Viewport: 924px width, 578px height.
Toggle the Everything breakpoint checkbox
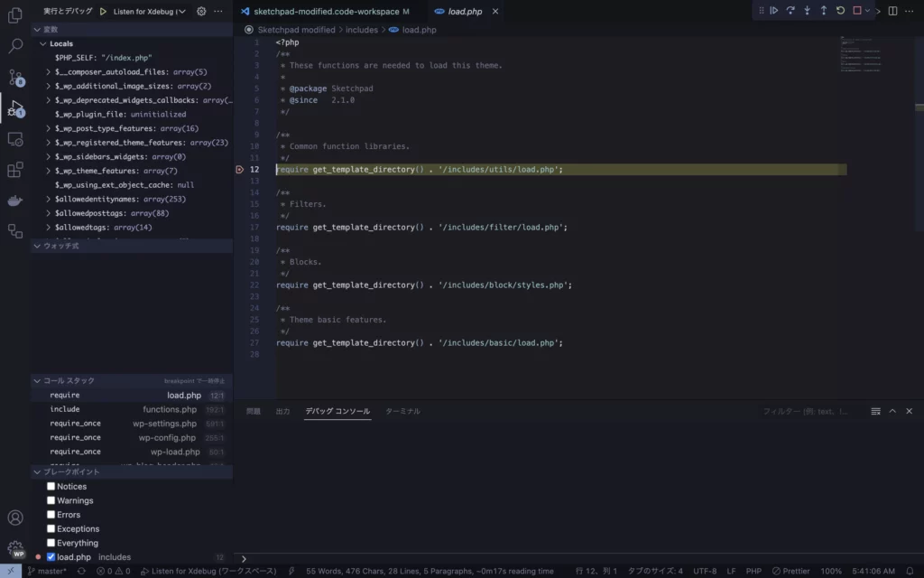[51, 543]
